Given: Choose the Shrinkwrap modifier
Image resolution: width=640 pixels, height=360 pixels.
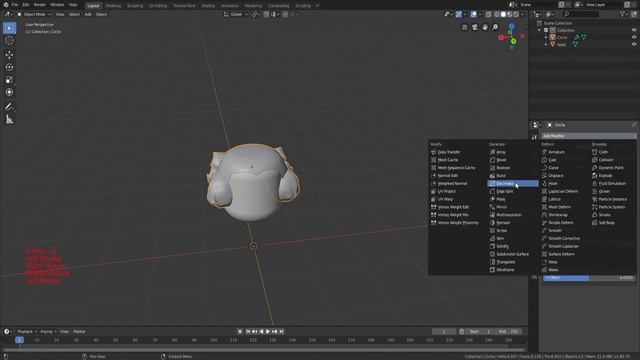Looking at the screenshot, I should [x=558, y=215].
